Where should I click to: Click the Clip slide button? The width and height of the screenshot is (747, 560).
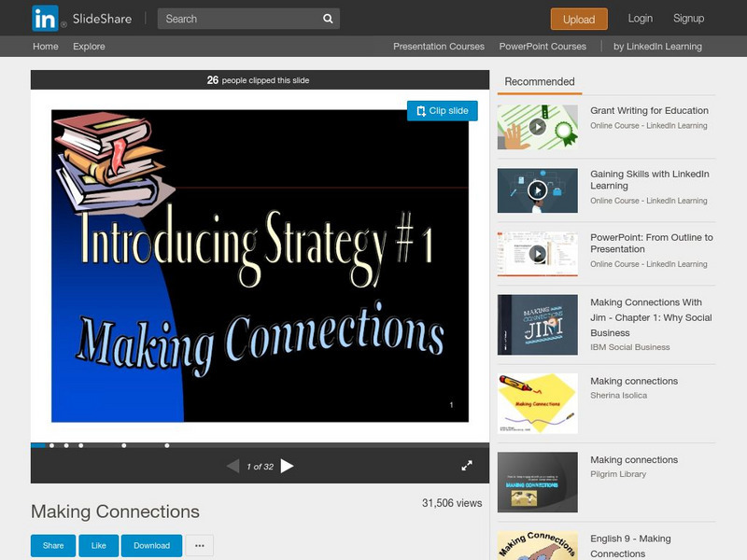click(442, 111)
